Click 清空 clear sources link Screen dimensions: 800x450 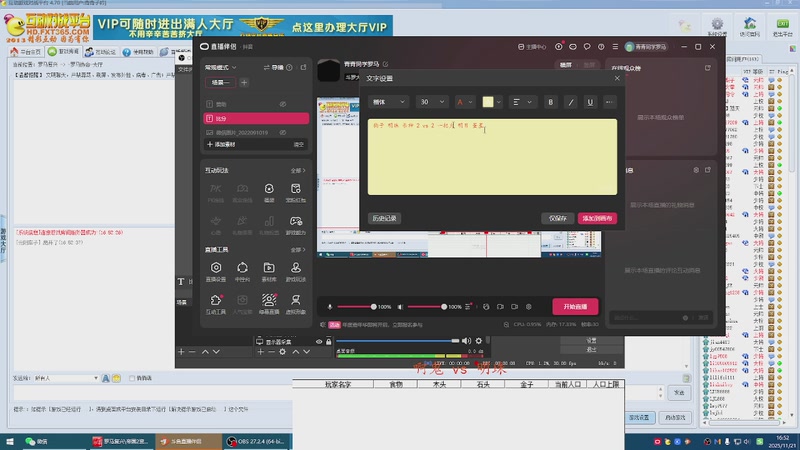point(299,144)
